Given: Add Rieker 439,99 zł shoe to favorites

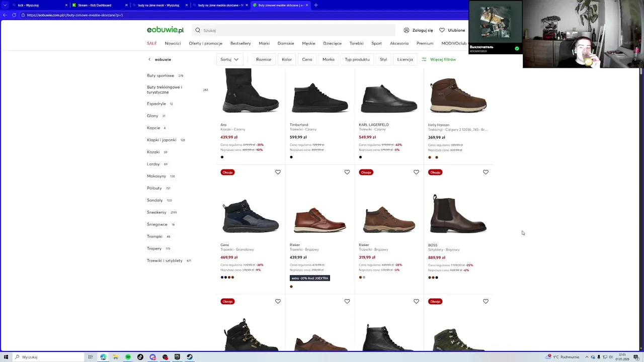Looking at the screenshot, I should click(x=347, y=172).
